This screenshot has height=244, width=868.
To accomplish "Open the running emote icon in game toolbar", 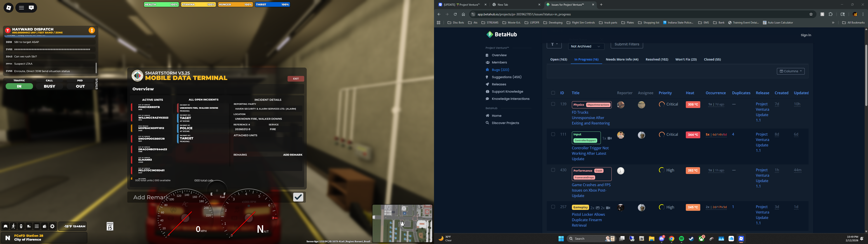I will (13, 226).
